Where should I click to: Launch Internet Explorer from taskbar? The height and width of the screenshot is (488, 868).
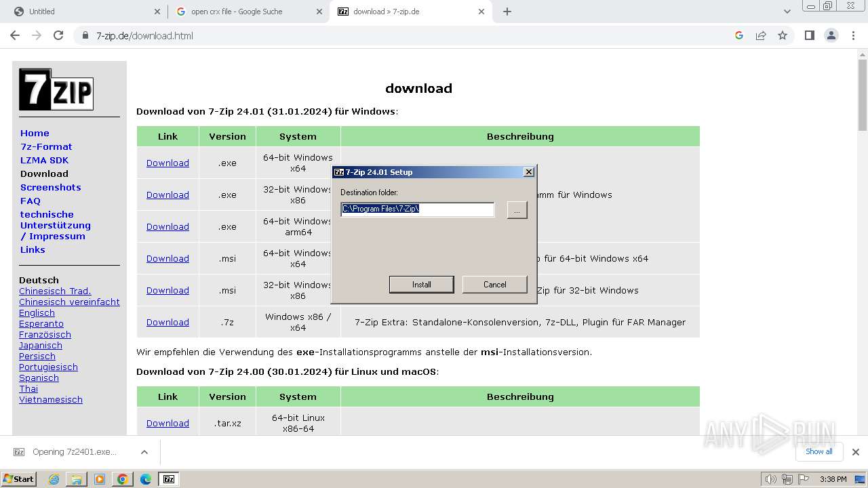[x=54, y=479]
